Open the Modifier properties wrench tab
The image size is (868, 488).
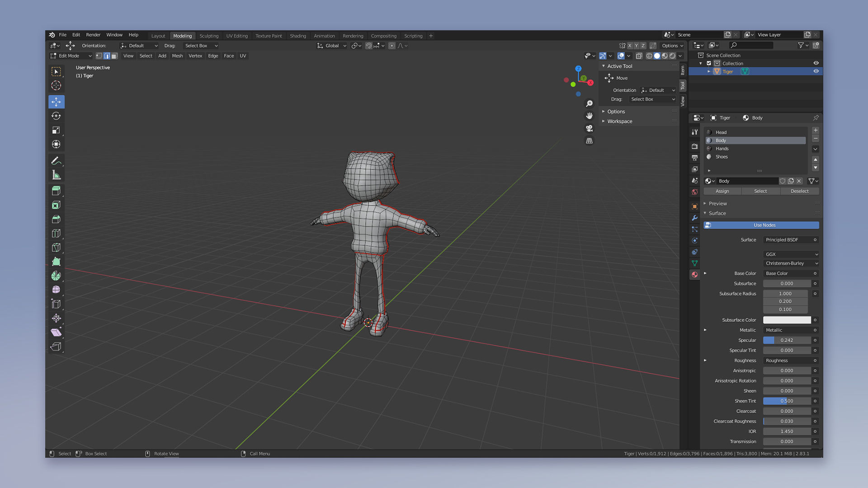(694, 218)
